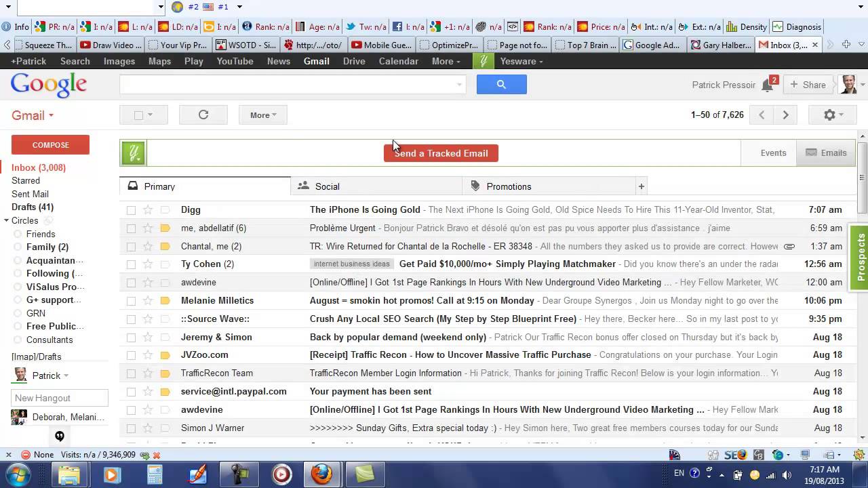Viewport: 868px width, 488px height.
Task: Add a new inbox tab with plus
Action: click(x=641, y=186)
